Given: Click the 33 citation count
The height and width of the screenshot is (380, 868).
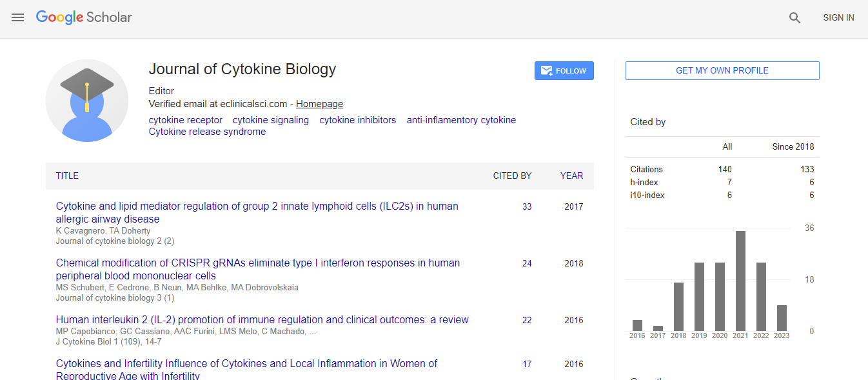Looking at the screenshot, I should pyautogui.click(x=527, y=207).
